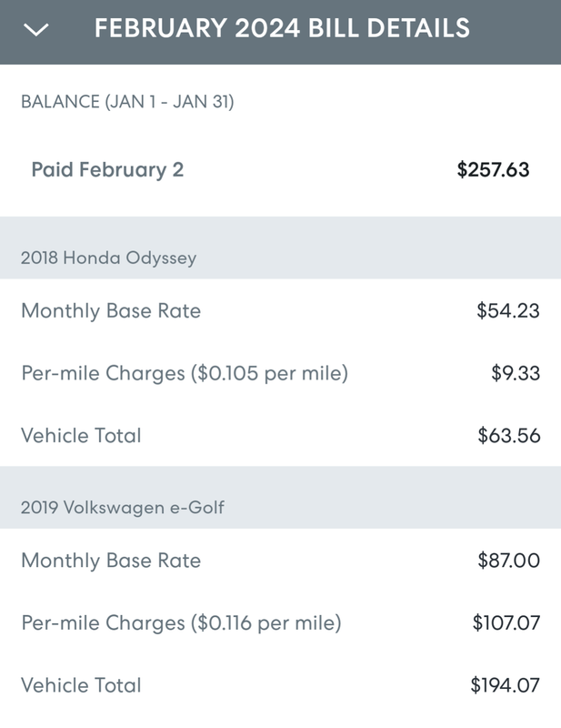Select the e-Golf Vehicle Total label
561x728 pixels.
point(81,685)
